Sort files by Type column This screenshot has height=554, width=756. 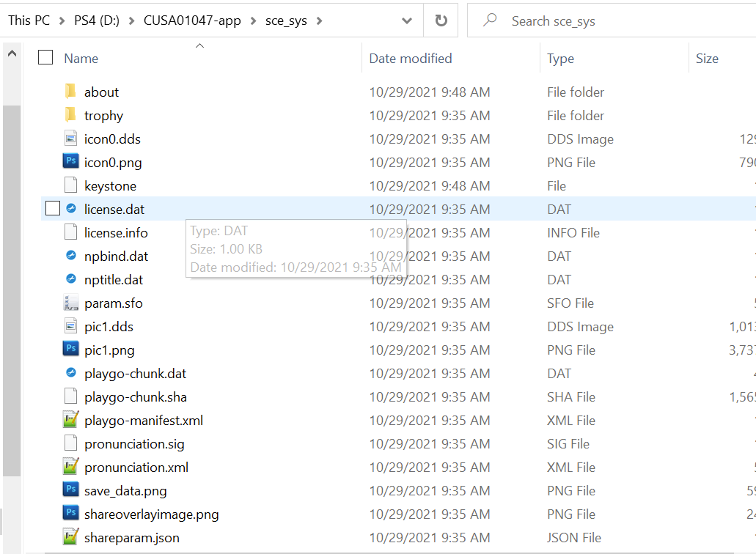coord(560,59)
